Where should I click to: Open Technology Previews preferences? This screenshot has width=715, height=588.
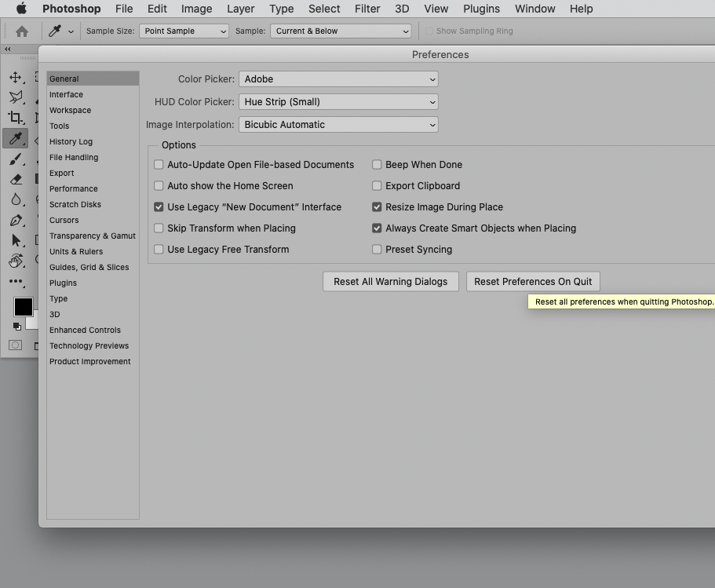(93, 345)
